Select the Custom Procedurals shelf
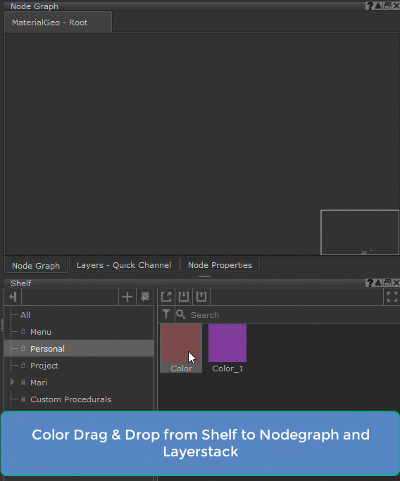This screenshot has width=400, height=481. coord(71,399)
